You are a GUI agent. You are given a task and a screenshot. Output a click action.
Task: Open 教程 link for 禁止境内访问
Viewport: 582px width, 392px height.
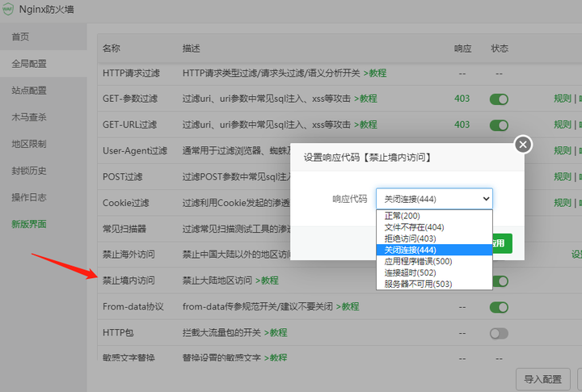[x=267, y=280]
